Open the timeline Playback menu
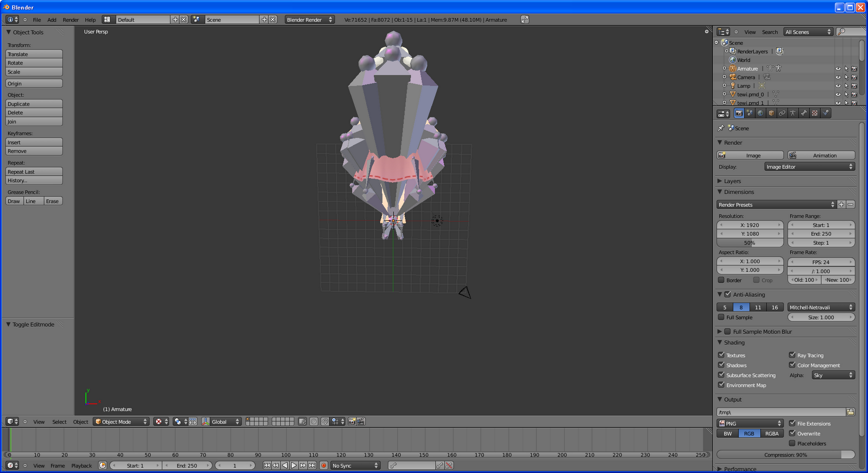Image resolution: width=868 pixels, height=473 pixels. point(81,465)
